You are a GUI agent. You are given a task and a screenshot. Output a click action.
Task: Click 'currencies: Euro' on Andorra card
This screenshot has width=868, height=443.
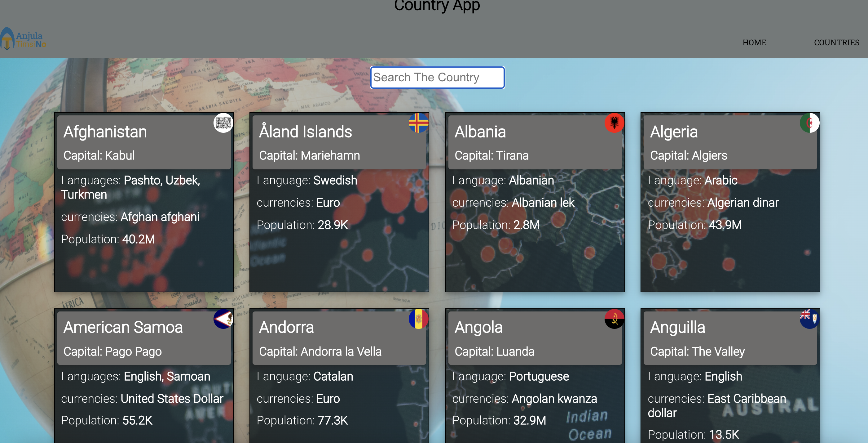298,399
